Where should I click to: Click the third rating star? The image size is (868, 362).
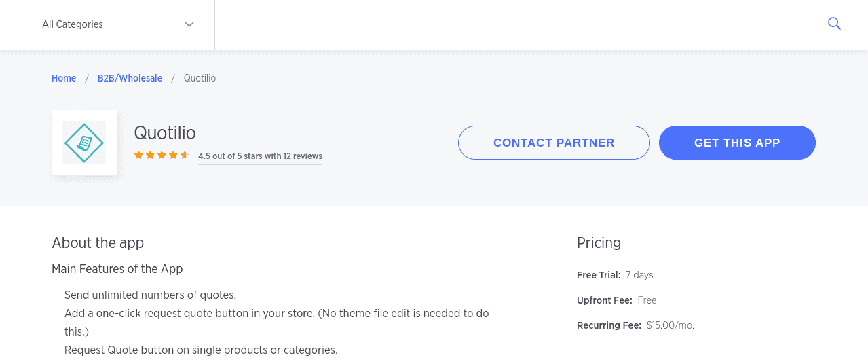pyautogui.click(x=162, y=156)
